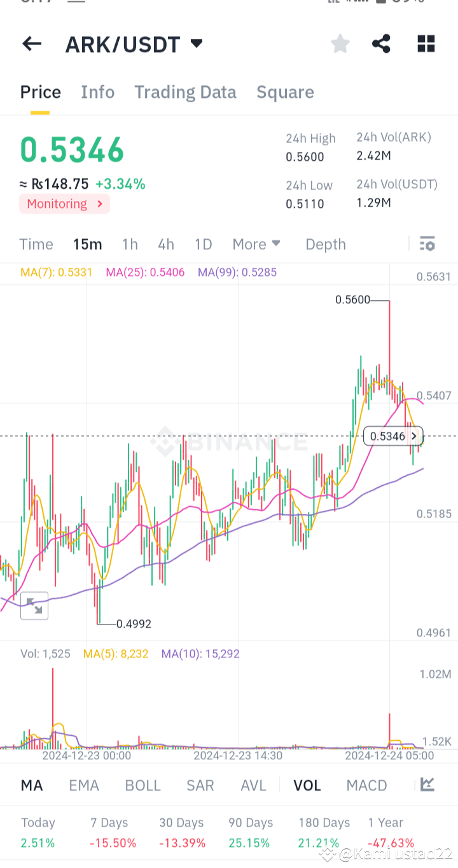Tap the arrow on the 0.5346 price tag
458x868 pixels.
[413, 436]
